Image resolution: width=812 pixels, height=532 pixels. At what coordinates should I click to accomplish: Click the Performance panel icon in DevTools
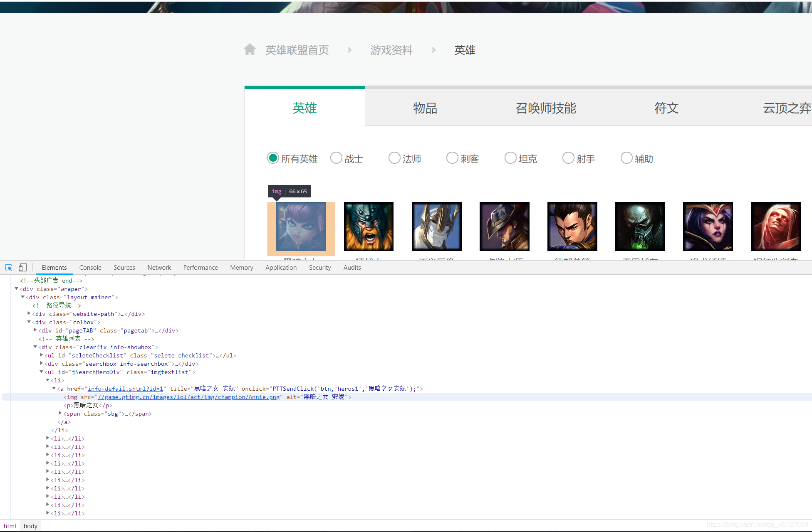click(x=200, y=267)
